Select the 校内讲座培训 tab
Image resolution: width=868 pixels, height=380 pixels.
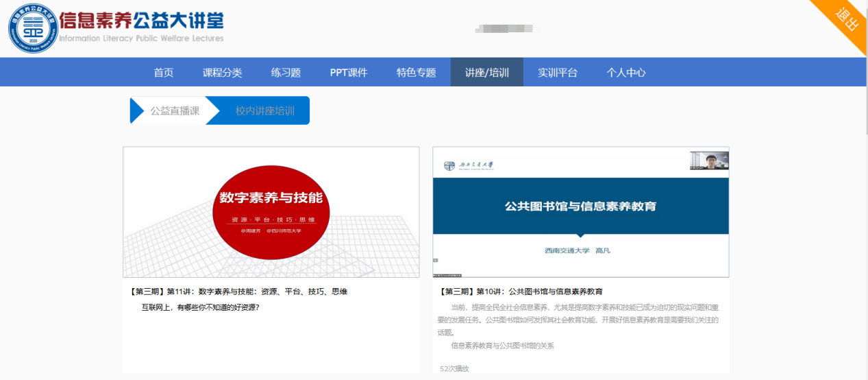264,110
